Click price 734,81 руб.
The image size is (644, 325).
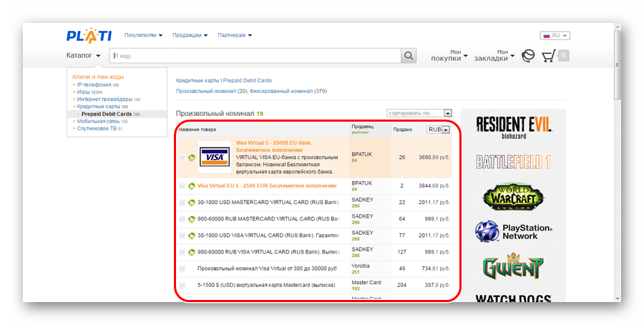(x=434, y=268)
